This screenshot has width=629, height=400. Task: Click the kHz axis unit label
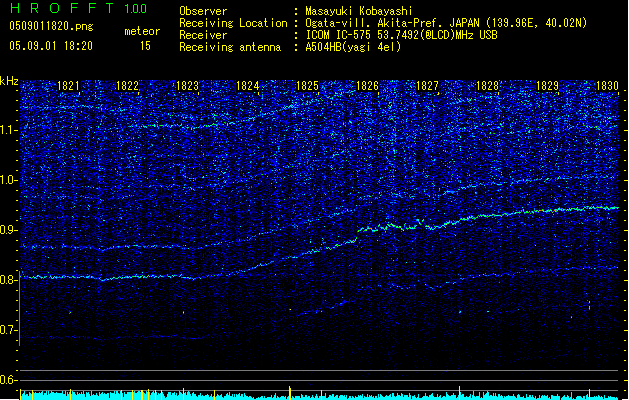9,81
